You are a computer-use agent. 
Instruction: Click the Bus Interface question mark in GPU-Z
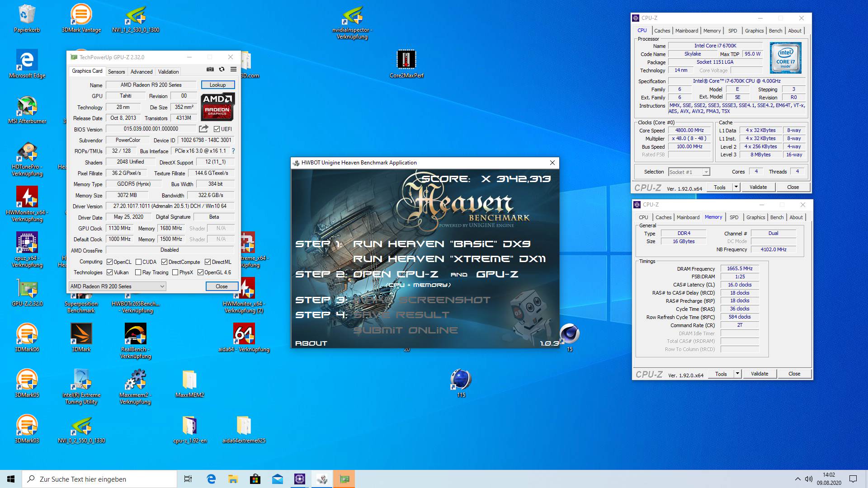(233, 151)
